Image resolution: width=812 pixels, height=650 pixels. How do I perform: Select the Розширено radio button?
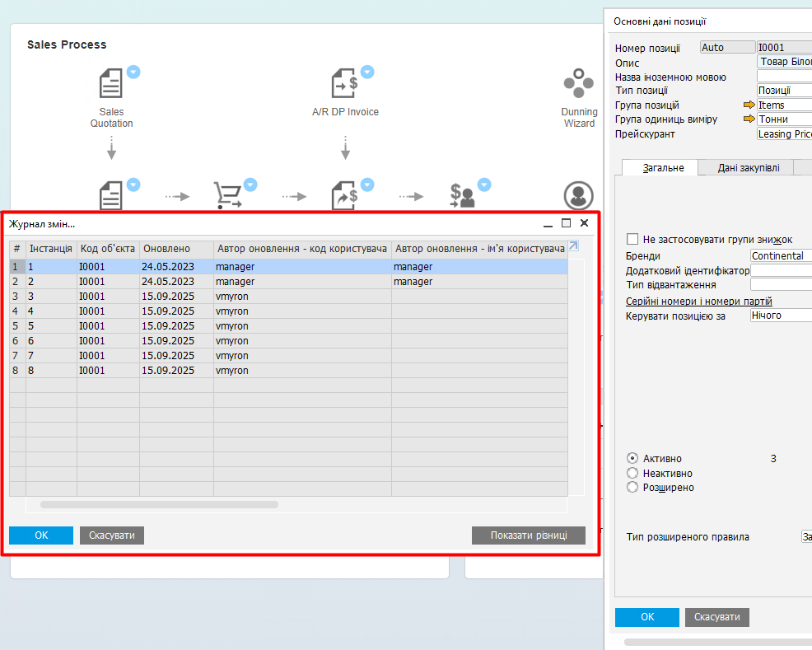point(632,487)
